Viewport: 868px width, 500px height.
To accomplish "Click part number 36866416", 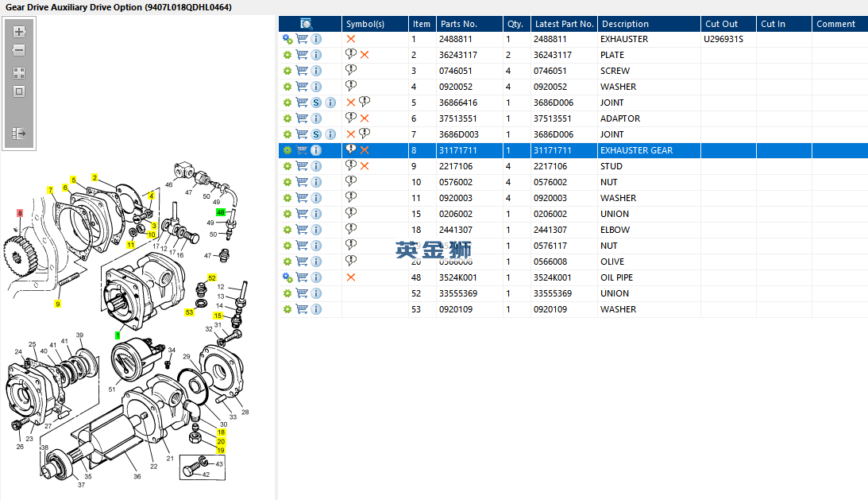I will click(457, 103).
